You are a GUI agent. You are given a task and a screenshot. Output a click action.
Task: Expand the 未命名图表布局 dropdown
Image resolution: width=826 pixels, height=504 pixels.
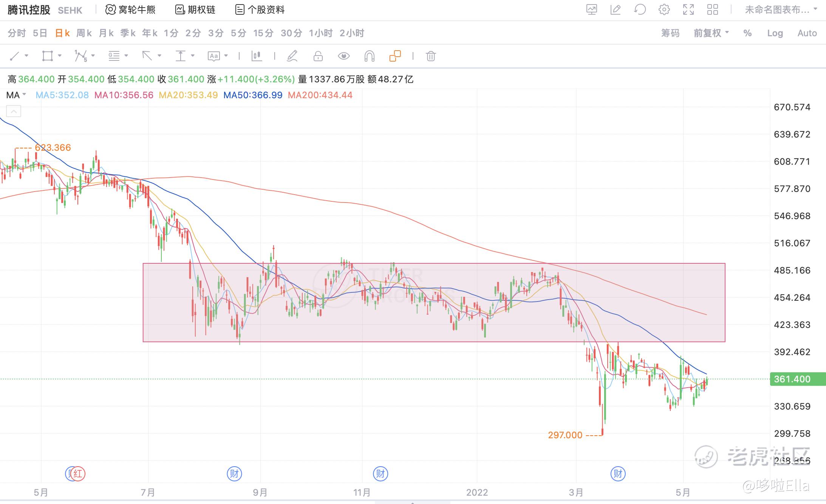781,9
